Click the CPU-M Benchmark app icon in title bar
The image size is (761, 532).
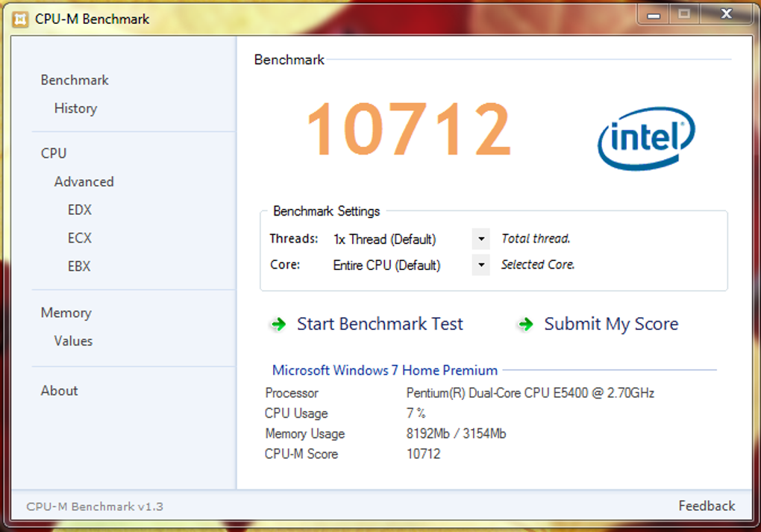[x=20, y=19]
